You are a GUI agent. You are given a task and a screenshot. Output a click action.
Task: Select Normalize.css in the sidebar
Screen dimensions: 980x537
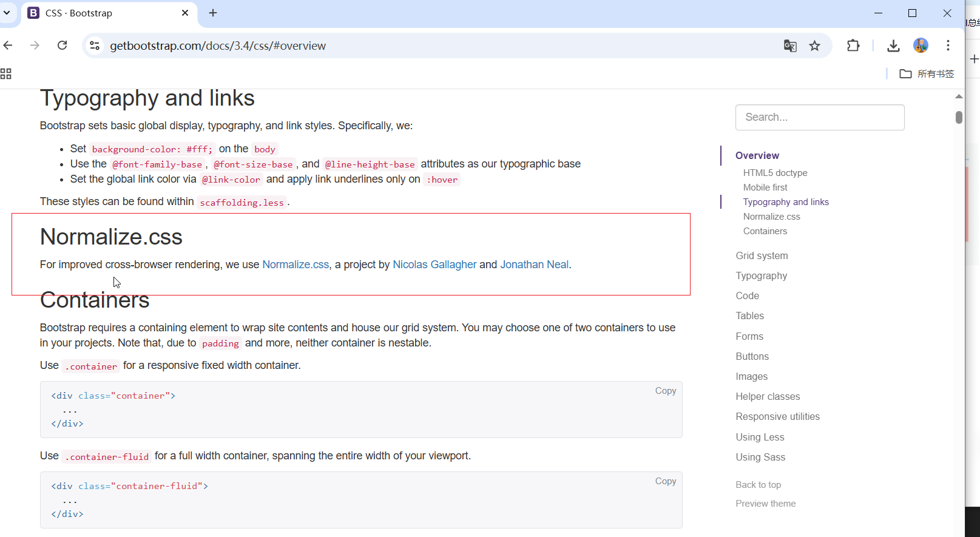point(772,217)
